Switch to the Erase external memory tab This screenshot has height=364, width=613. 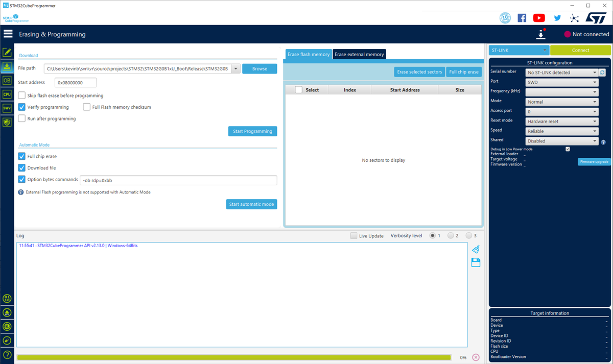(359, 54)
